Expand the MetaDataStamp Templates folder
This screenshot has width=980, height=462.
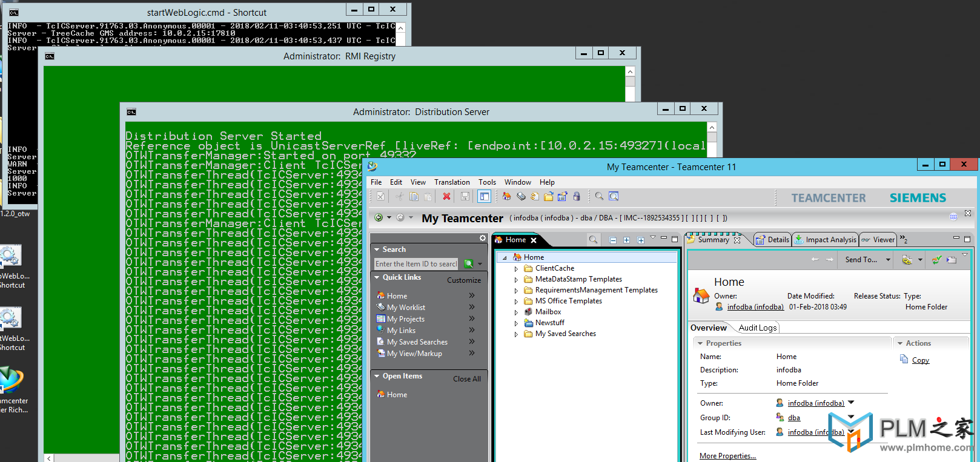tap(516, 280)
